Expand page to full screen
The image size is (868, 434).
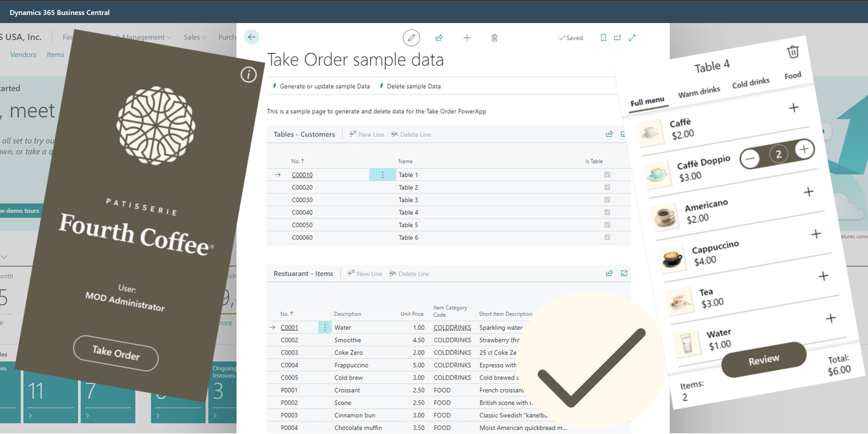(632, 38)
